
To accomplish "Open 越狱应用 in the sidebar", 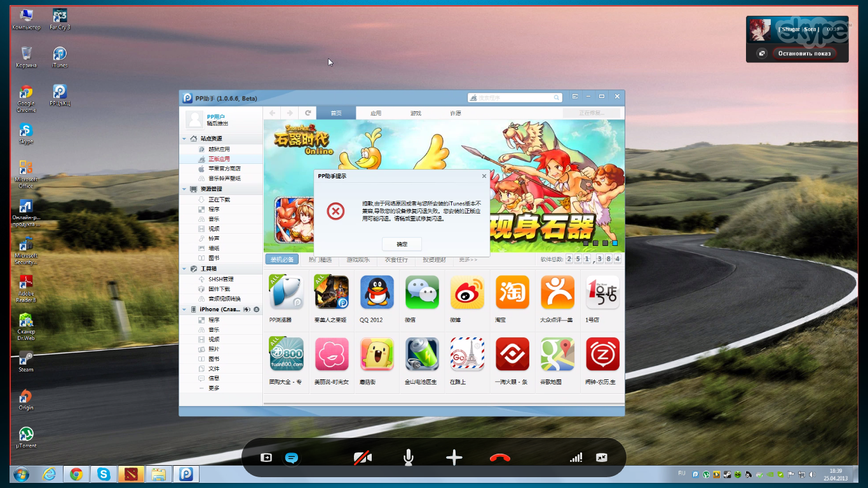I will point(219,149).
